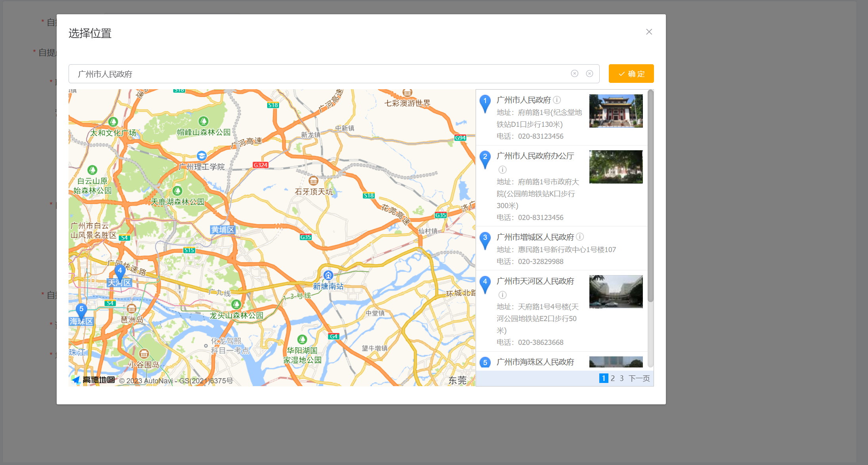This screenshot has height=465, width=868.
Task: Click 帽峰山森林公园 park icon on map
Action: (204, 121)
